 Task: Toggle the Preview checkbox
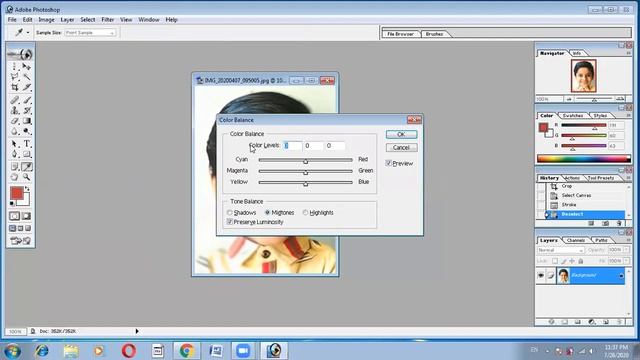[x=389, y=163]
